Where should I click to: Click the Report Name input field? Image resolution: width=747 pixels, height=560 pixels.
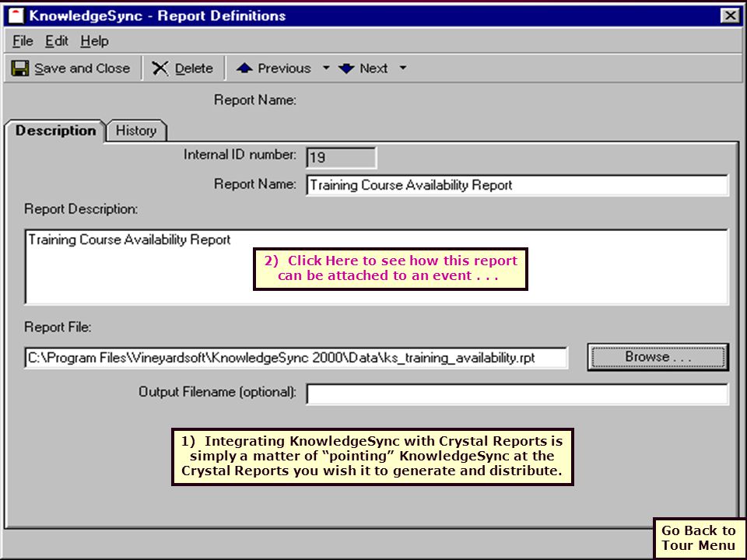(517, 185)
